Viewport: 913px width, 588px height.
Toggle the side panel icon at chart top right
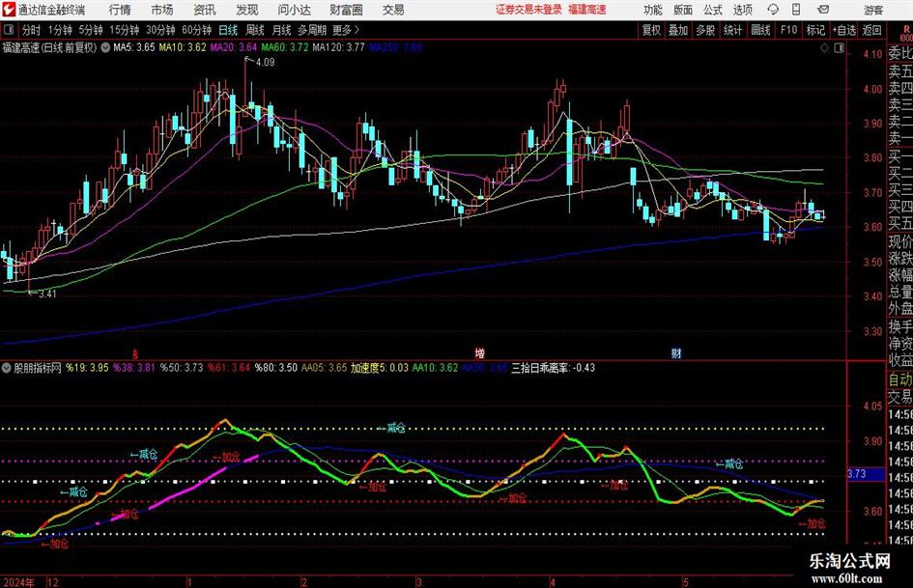coord(839,48)
